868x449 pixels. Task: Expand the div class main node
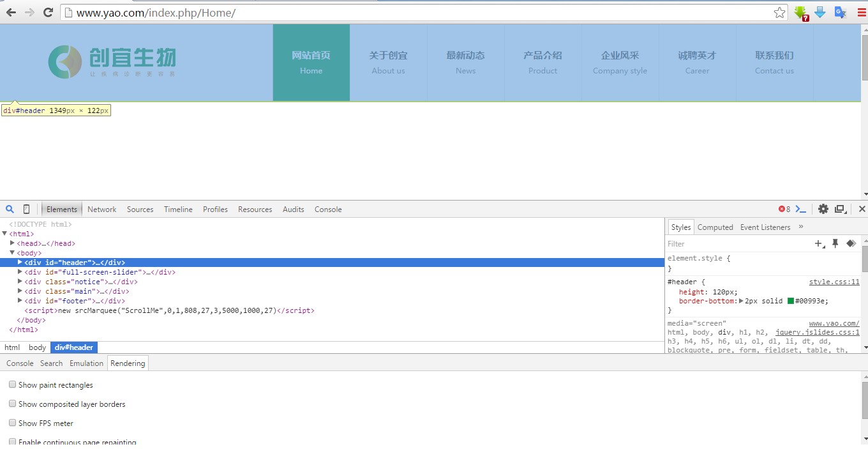point(20,291)
